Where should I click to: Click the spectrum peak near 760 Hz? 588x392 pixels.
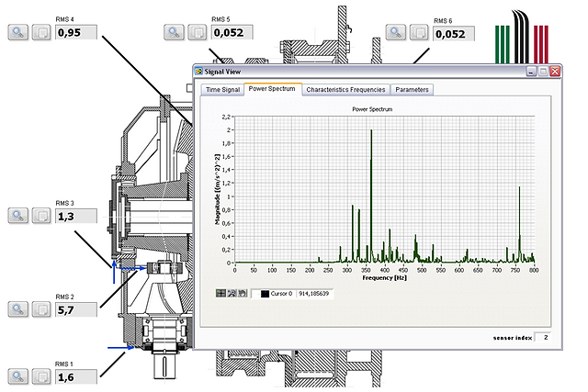coord(519,187)
